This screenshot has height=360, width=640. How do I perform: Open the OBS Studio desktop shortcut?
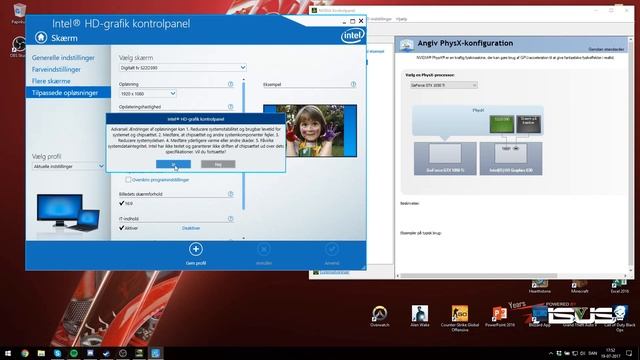pyautogui.click(x=18, y=47)
